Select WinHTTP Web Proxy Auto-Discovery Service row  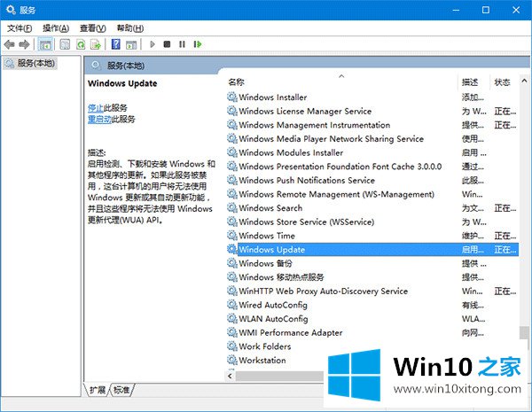point(372,292)
